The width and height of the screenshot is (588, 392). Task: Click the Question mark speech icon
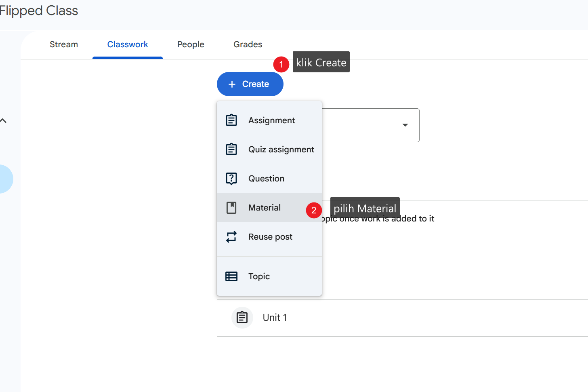click(x=231, y=178)
